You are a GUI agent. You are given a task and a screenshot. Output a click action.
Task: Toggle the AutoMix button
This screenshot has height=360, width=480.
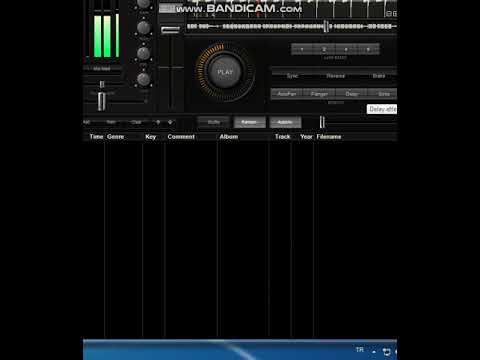tap(285, 122)
